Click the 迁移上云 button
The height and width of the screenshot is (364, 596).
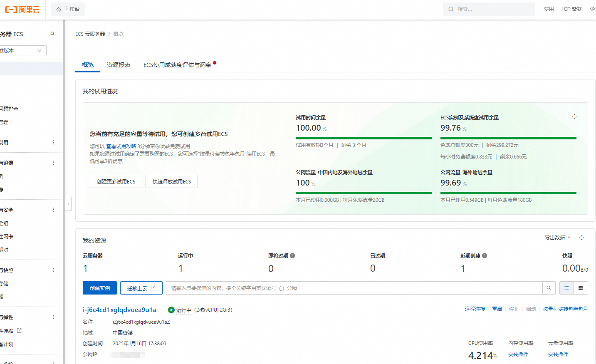click(x=141, y=288)
